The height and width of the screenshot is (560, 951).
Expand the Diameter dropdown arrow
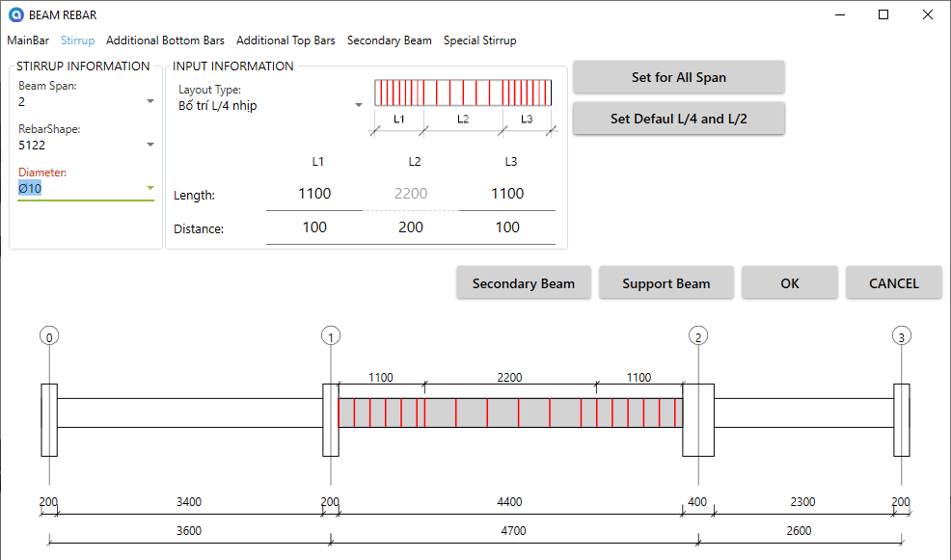[x=150, y=189]
